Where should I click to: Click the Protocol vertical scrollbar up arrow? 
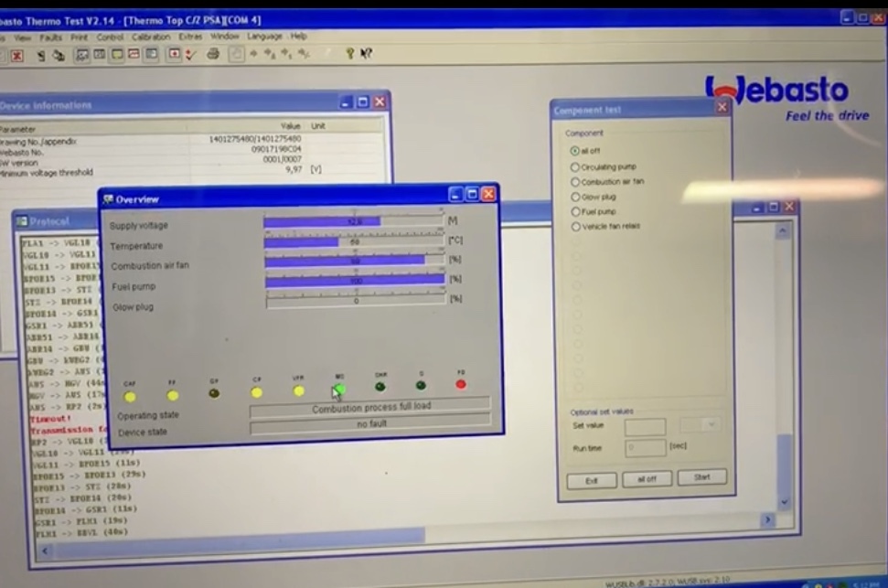coord(783,231)
